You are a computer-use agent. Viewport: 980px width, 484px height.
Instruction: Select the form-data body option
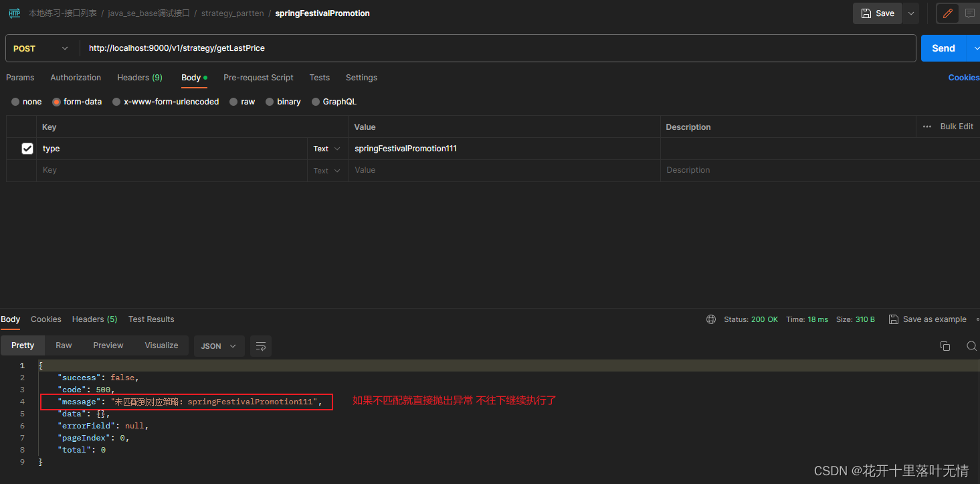[x=56, y=102]
